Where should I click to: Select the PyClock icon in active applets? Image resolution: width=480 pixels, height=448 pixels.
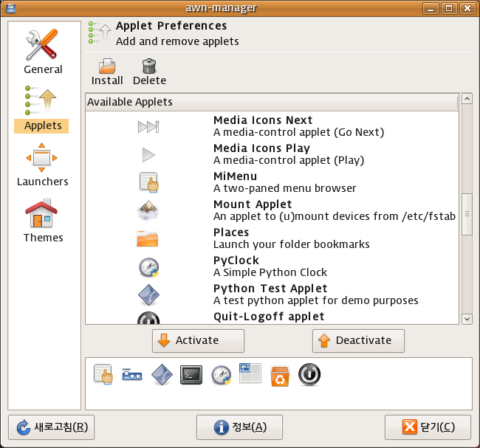(221, 375)
